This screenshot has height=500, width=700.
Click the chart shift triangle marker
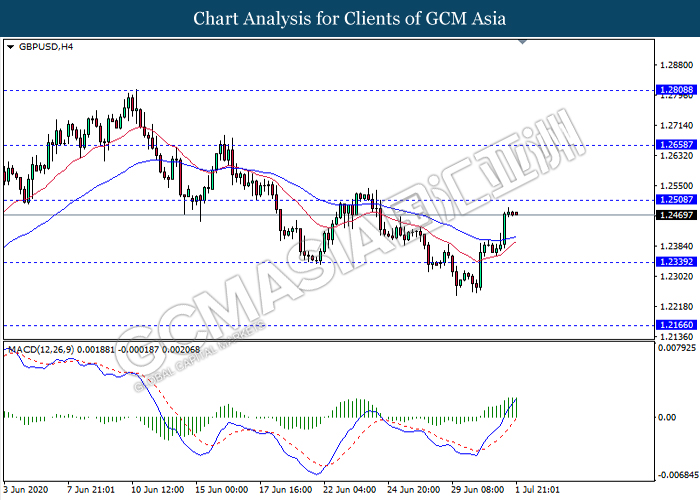click(522, 42)
